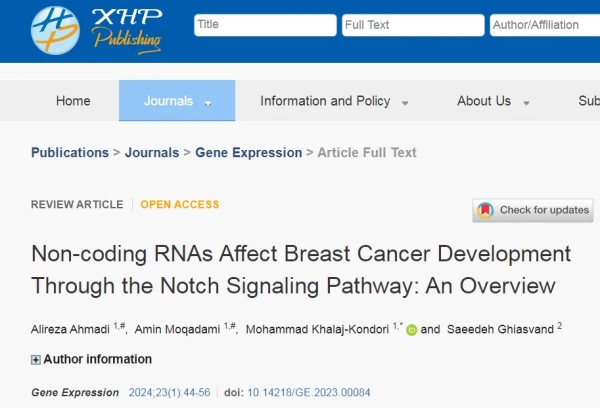Click the Author/Affiliation search field
Image resolution: width=600 pixels, height=408 pixels.
coord(545,25)
